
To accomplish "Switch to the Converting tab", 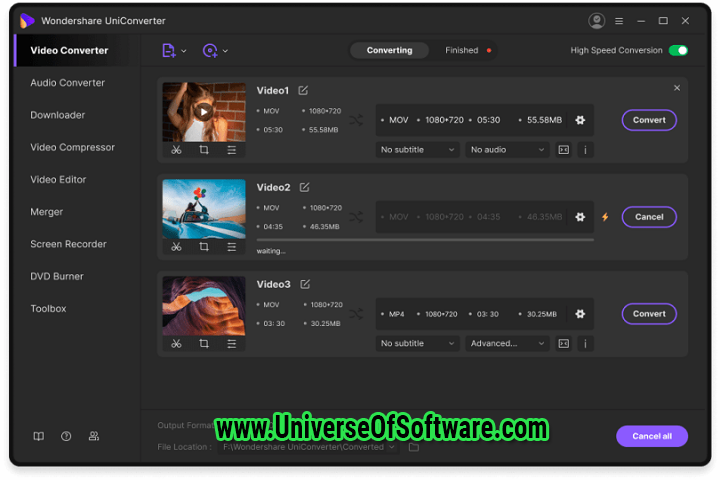I will (389, 51).
